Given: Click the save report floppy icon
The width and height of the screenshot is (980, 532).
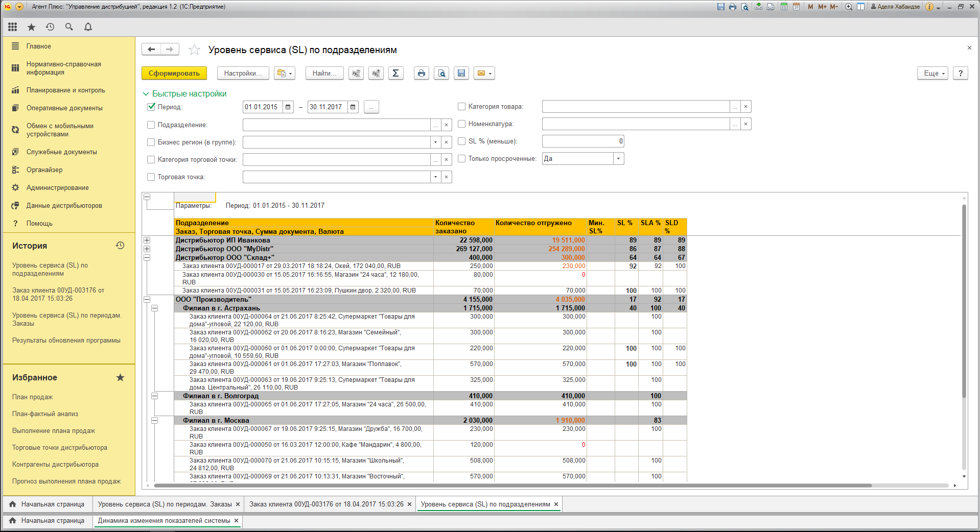Looking at the screenshot, I should point(461,74).
